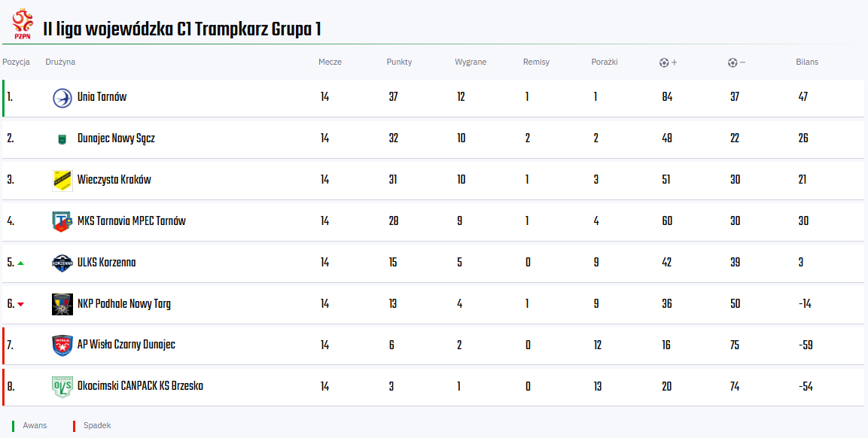
Task: Click the goals conceded ball-minus column header
Action: point(736,62)
